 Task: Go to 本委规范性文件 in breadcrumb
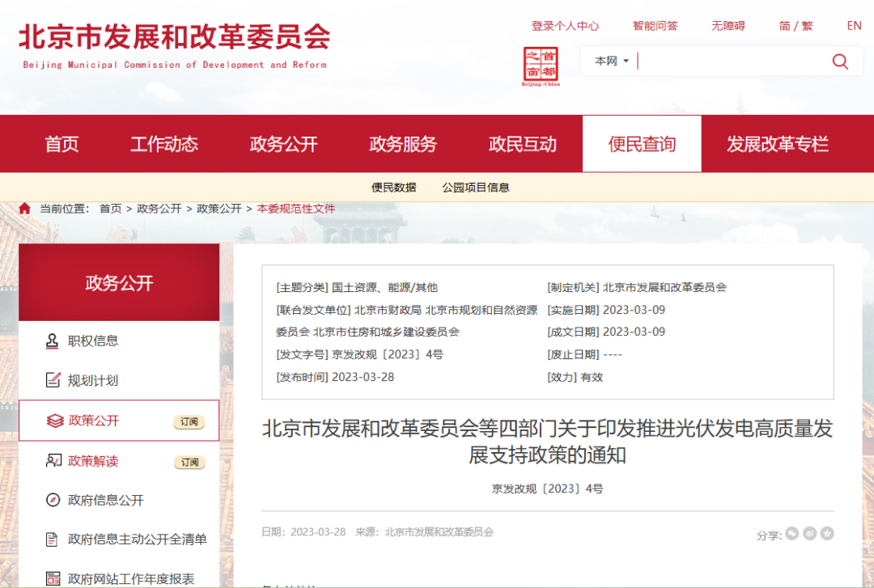295,209
